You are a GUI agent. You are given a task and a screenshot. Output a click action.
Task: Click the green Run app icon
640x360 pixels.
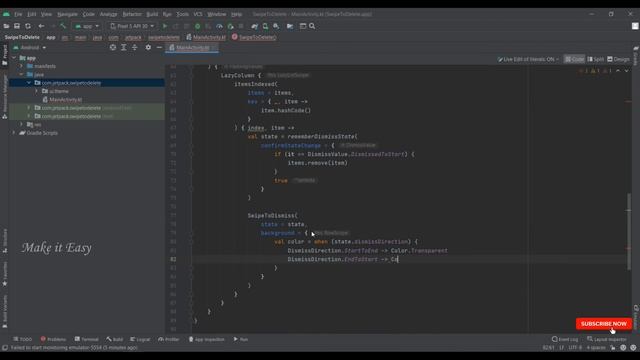(x=165, y=26)
